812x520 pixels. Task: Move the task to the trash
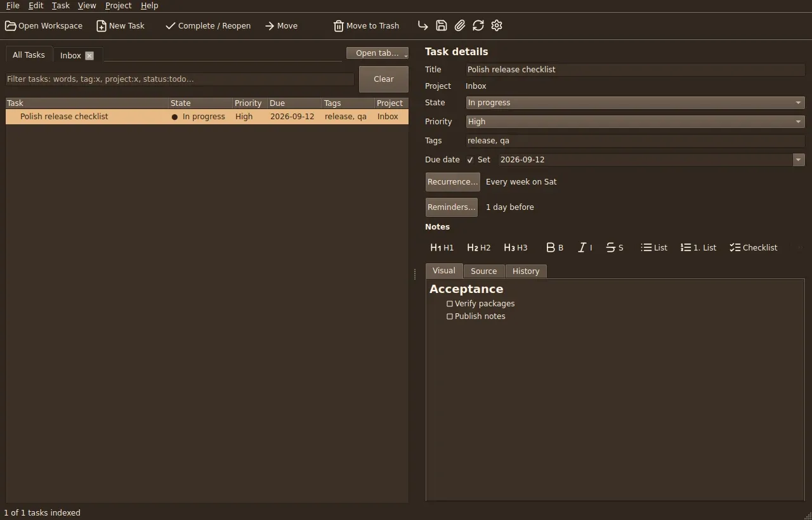point(367,26)
